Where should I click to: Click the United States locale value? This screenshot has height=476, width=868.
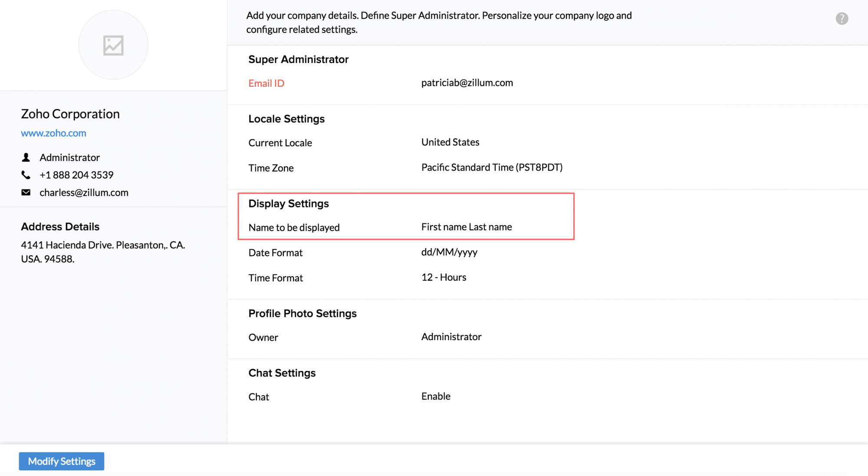click(x=450, y=142)
